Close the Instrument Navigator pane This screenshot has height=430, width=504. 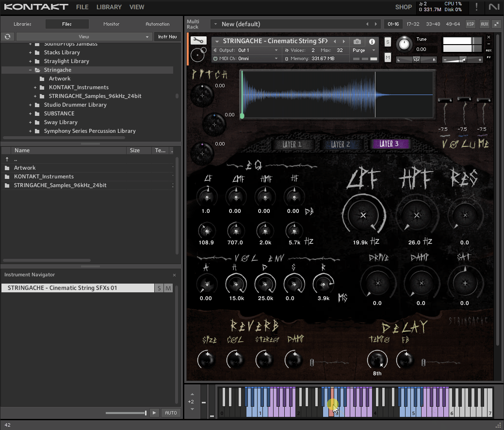[174, 275]
